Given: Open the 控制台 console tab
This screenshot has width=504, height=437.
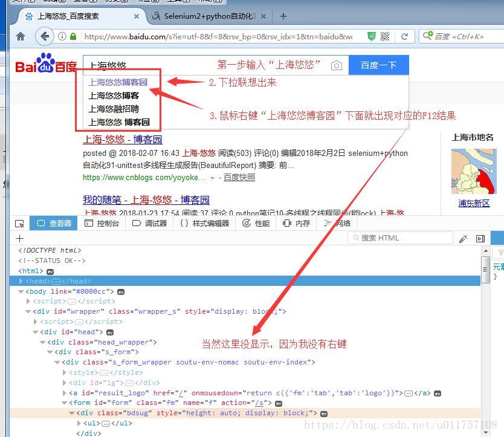Looking at the screenshot, I should click(x=102, y=223).
